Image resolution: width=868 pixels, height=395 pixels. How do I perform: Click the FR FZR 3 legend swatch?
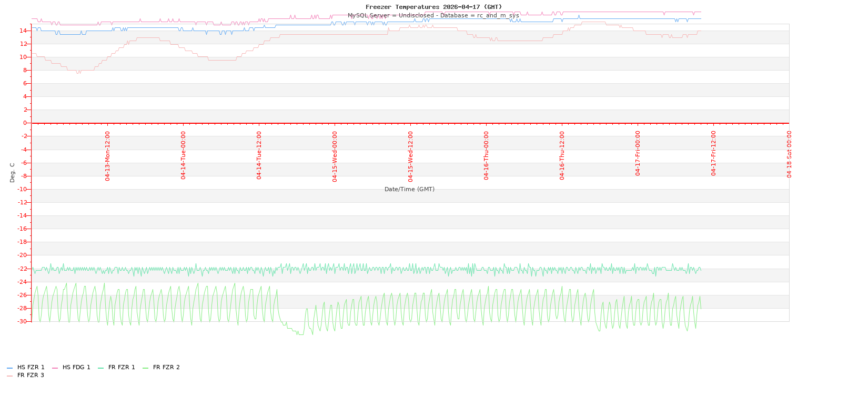click(9, 376)
